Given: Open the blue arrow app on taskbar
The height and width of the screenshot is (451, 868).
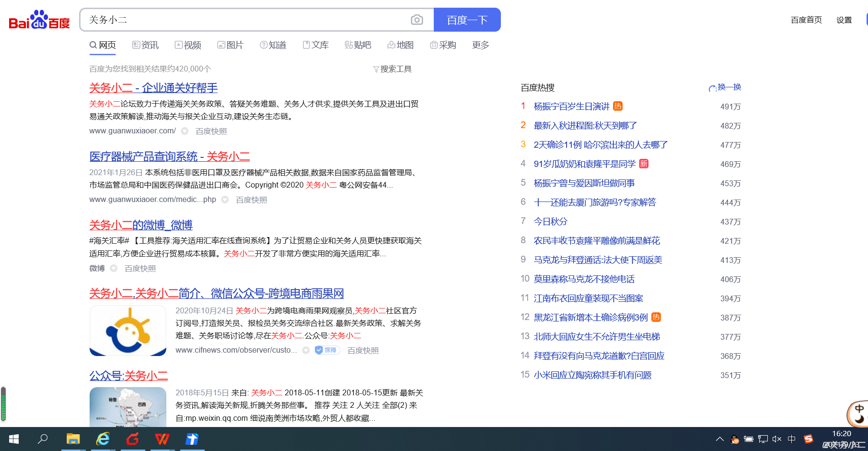Looking at the screenshot, I should pos(192,439).
